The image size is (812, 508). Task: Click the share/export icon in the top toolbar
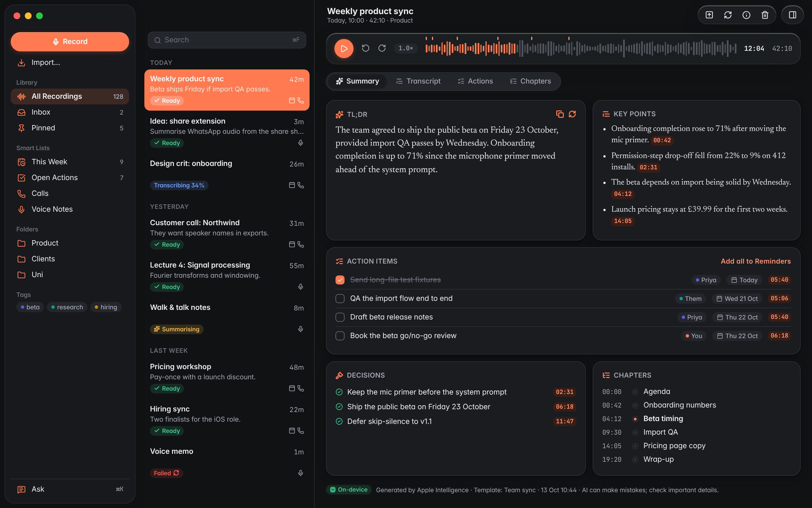[709, 15]
